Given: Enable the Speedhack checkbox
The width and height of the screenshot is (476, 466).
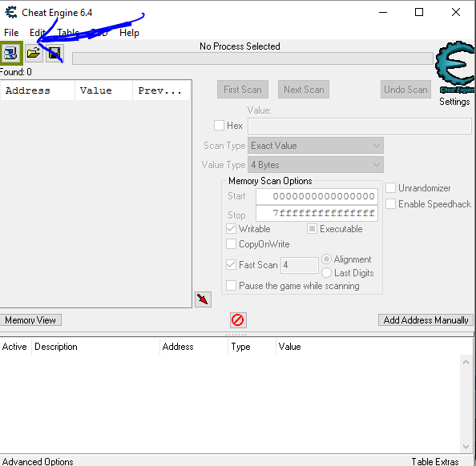Looking at the screenshot, I should (x=390, y=204).
